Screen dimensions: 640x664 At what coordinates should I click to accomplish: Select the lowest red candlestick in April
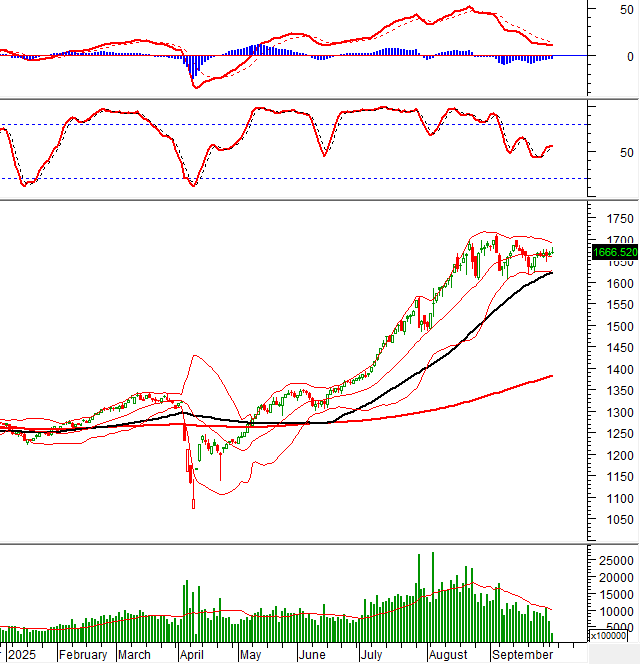tap(193, 504)
